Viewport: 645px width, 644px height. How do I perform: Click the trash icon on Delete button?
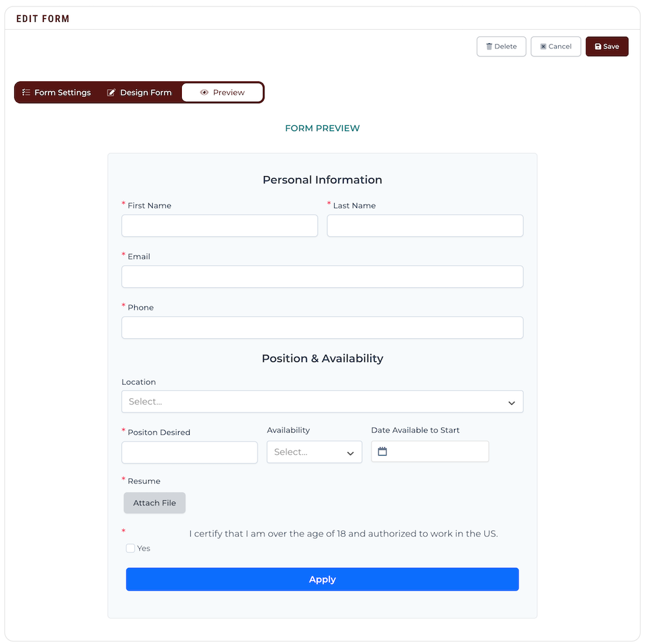tap(489, 46)
